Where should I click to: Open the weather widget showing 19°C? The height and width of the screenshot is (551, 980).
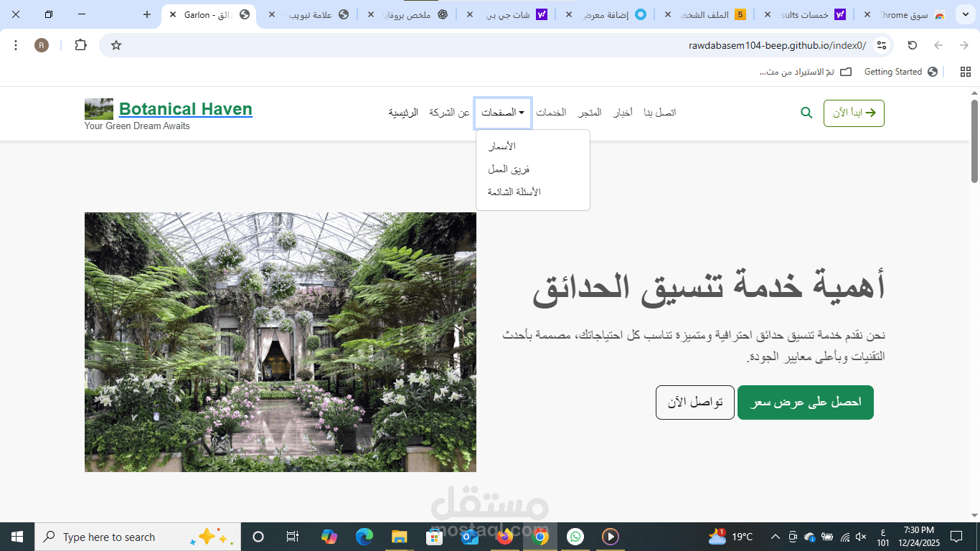[x=730, y=537]
